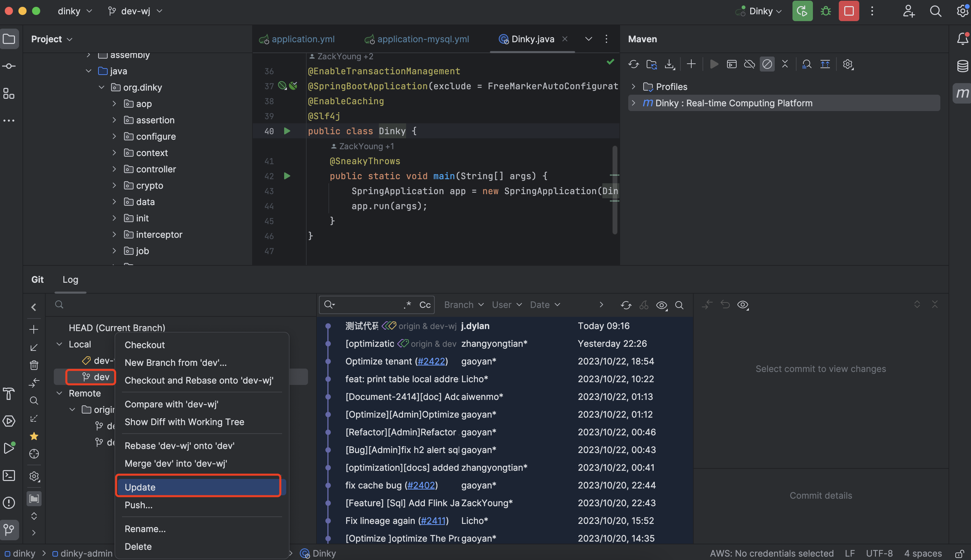The width and height of the screenshot is (971, 560).
Task: Expand the controller package folder
Action: coord(114,169)
